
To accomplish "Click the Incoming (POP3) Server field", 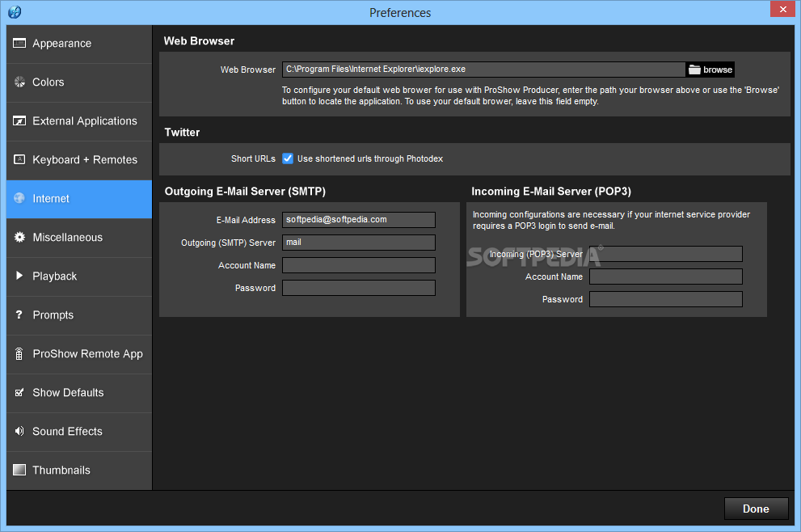I will 666,254.
